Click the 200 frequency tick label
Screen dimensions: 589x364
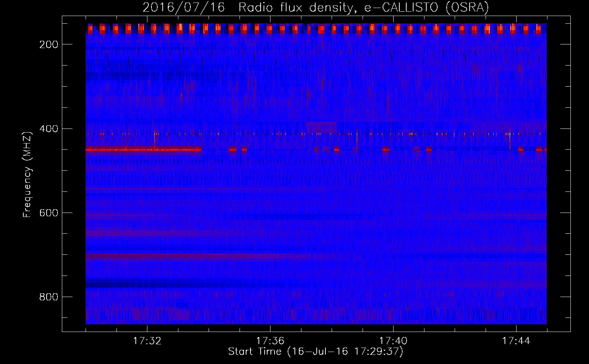click(x=49, y=44)
